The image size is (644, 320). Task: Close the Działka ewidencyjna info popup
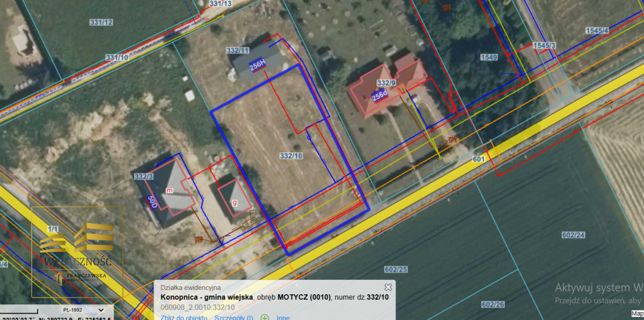pyautogui.click(x=388, y=287)
